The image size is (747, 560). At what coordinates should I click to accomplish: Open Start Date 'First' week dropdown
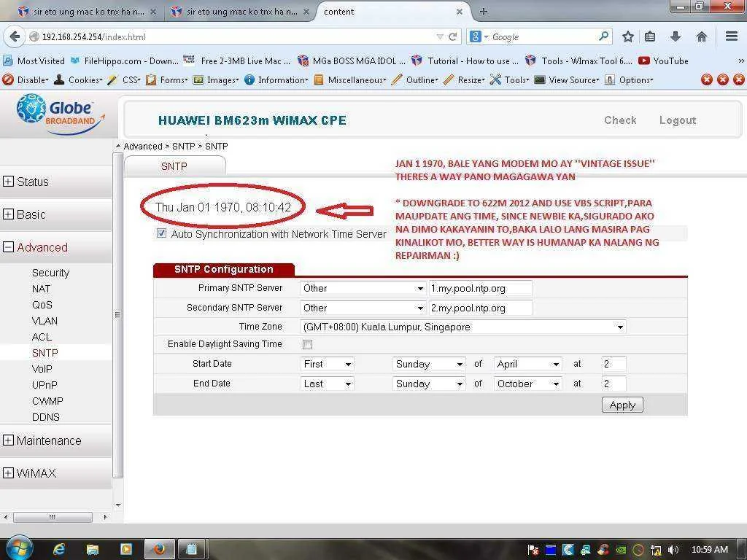(x=328, y=365)
